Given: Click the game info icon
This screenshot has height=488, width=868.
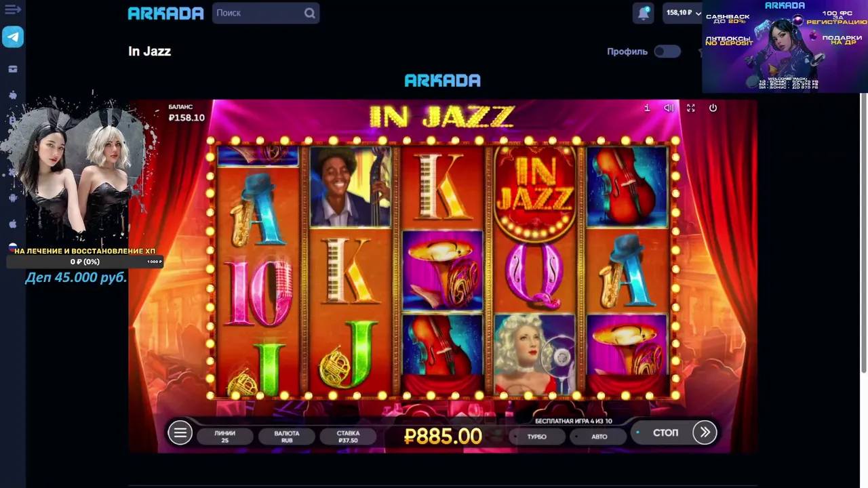Looking at the screenshot, I should [647, 108].
